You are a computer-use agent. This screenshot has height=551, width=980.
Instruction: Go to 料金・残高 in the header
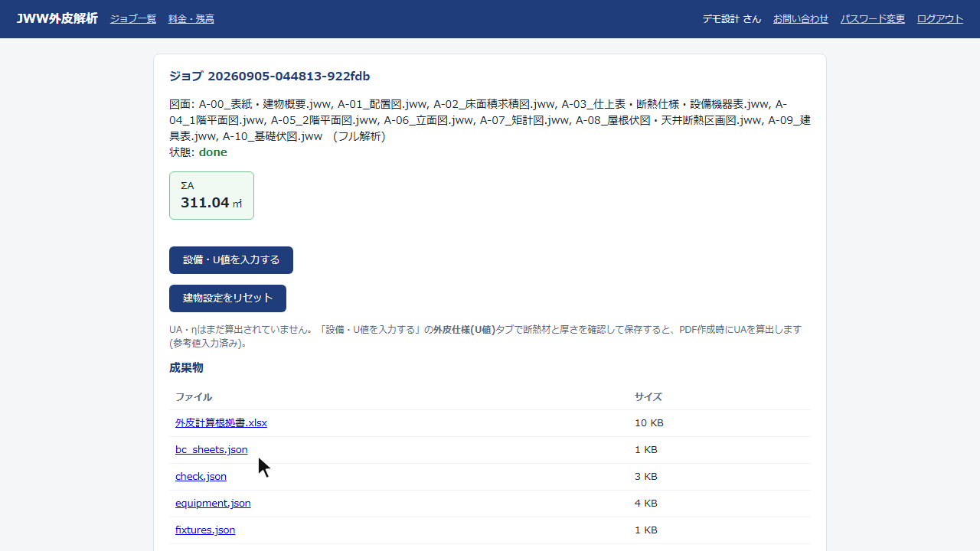click(x=191, y=19)
